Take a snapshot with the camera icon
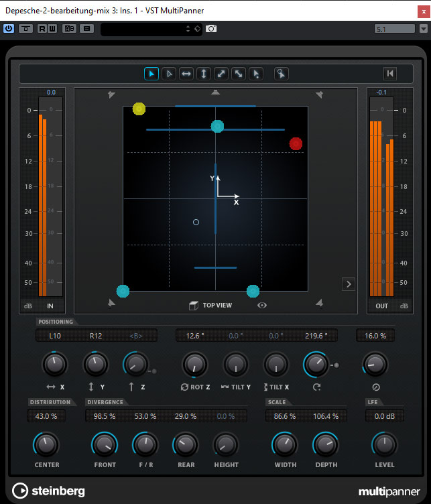 pyautogui.click(x=211, y=29)
